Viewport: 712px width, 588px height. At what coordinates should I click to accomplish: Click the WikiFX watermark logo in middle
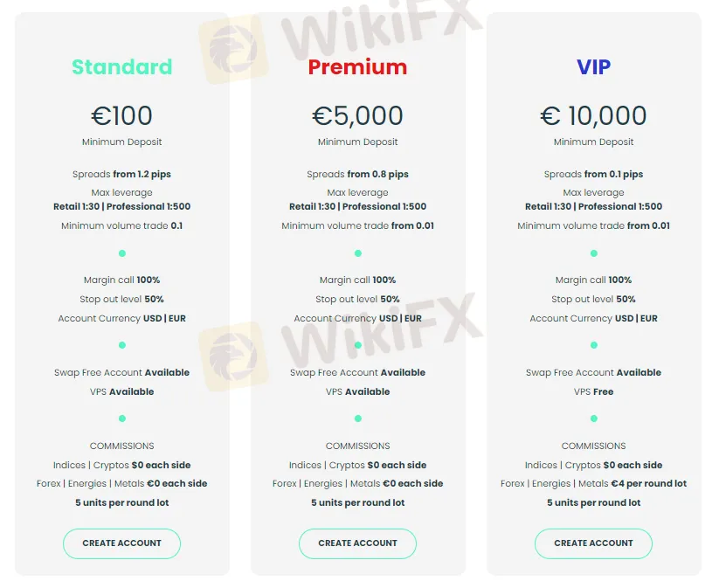[x=229, y=348]
